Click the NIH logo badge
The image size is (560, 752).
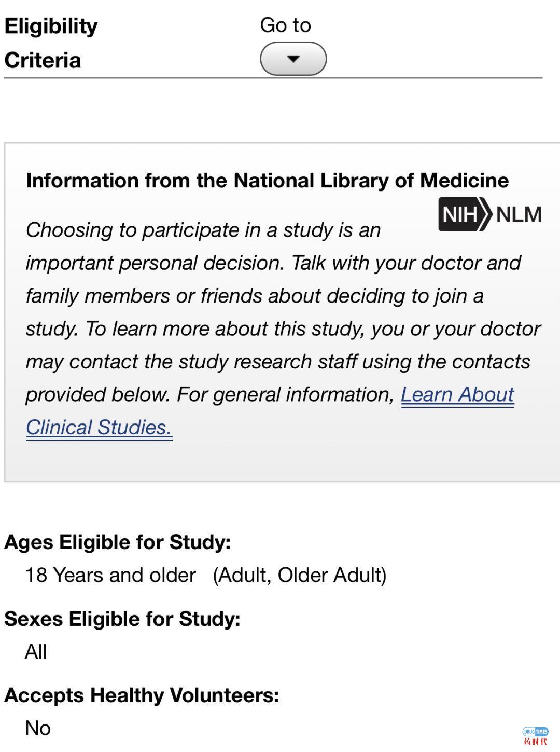(x=463, y=214)
